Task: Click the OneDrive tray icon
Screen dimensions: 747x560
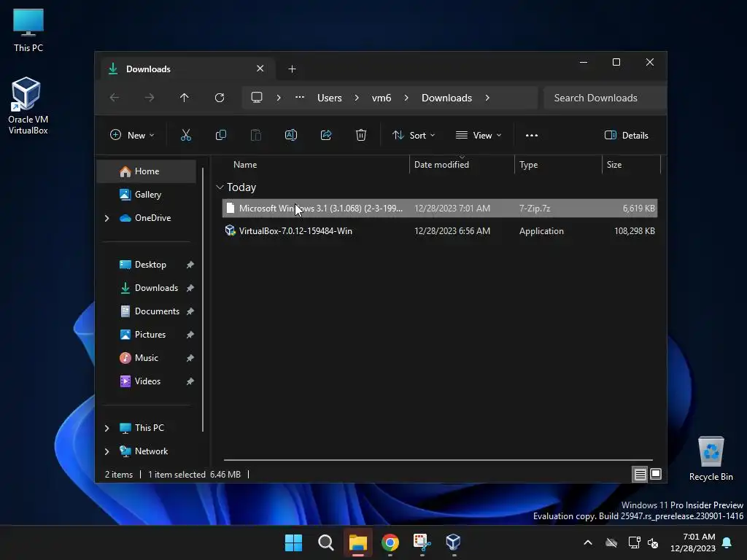Action: [x=611, y=542]
